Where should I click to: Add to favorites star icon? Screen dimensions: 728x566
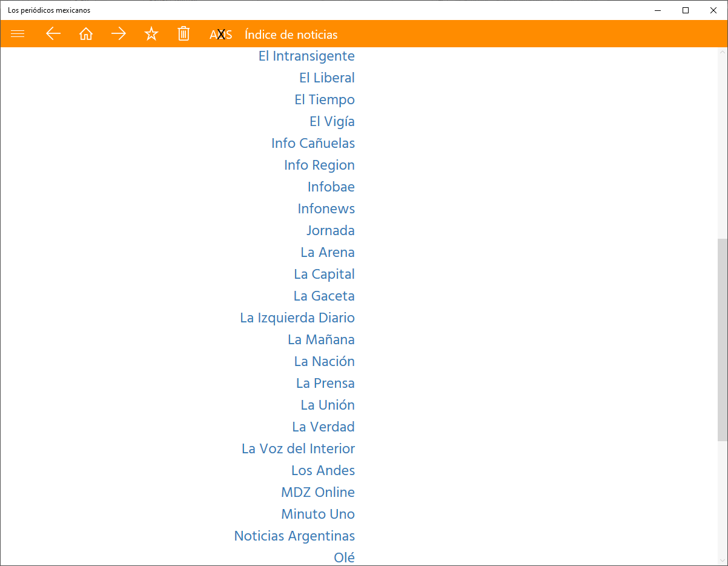(x=151, y=34)
